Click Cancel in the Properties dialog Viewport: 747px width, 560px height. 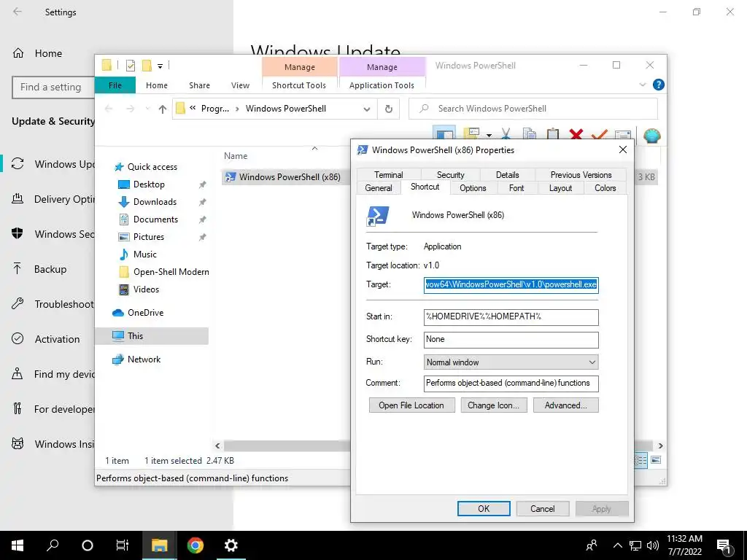[543, 508]
